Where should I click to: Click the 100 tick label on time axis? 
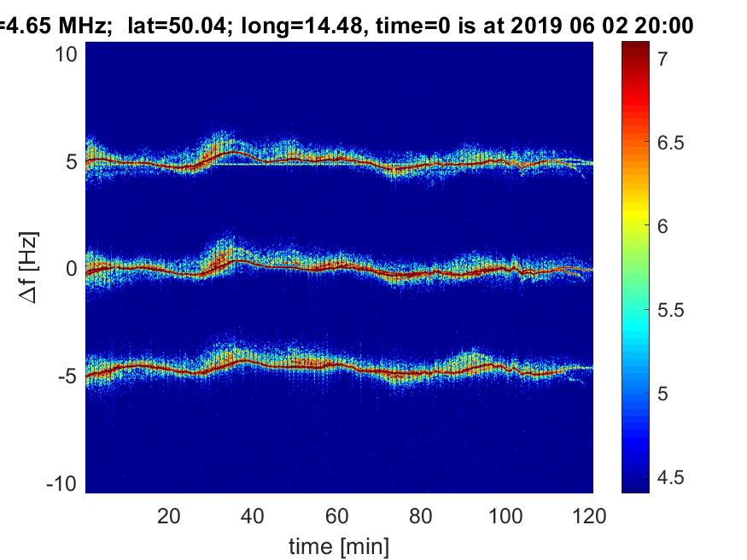coord(507,516)
